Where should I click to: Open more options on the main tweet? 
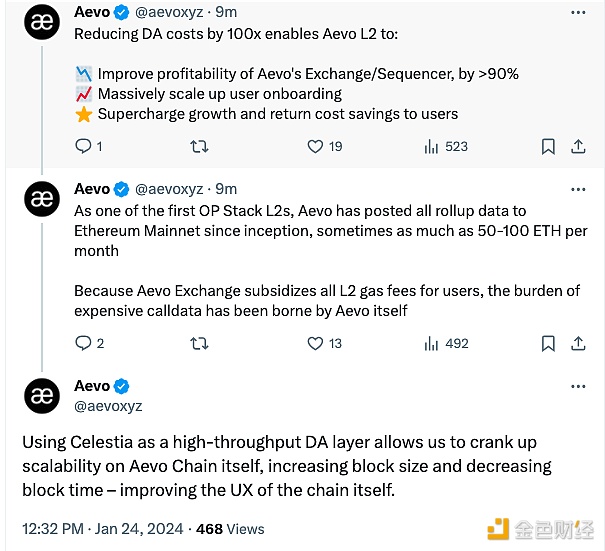[x=577, y=386]
